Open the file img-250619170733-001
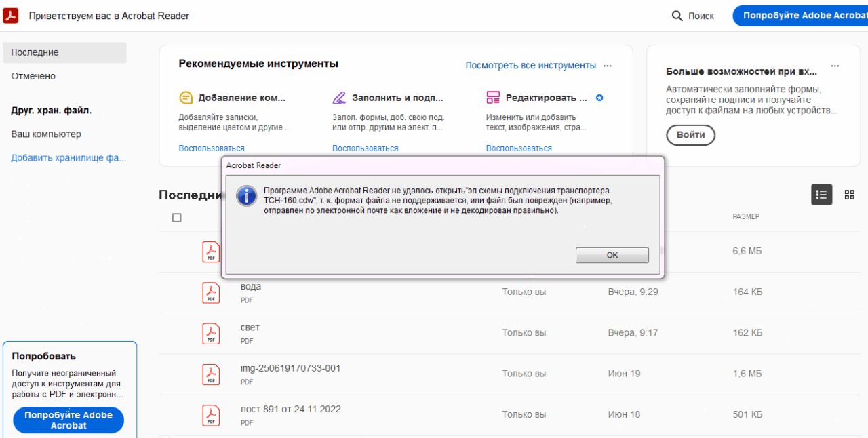Viewport: 868px width, 438px height. (x=291, y=368)
